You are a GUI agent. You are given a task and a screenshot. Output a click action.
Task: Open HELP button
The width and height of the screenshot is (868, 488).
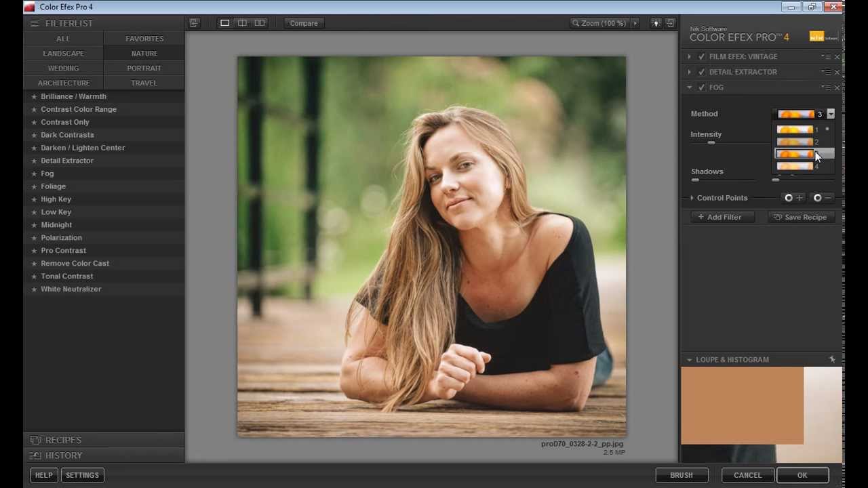tap(44, 475)
